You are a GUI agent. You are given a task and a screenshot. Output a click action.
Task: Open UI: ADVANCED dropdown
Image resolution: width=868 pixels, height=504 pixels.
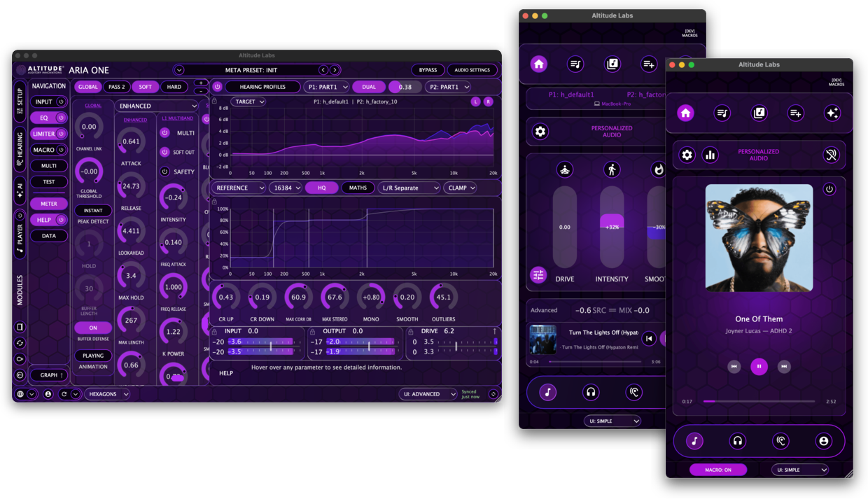coord(428,394)
